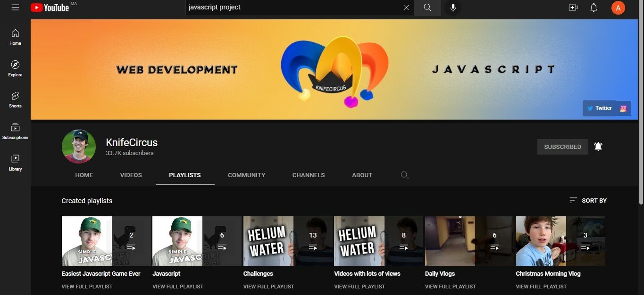This screenshot has height=295, width=644.
Task: Clear the search field text
Action: pos(406,8)
